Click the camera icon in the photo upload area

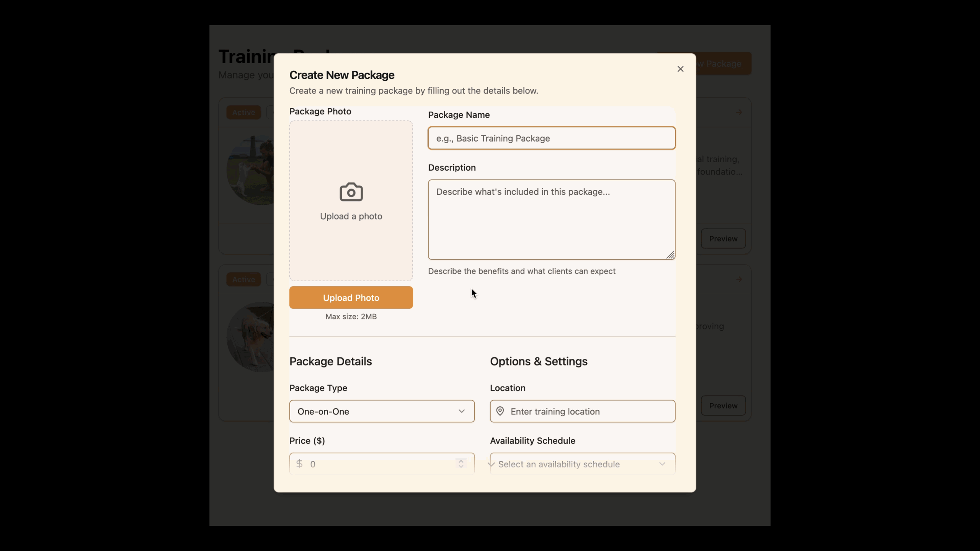351,192
